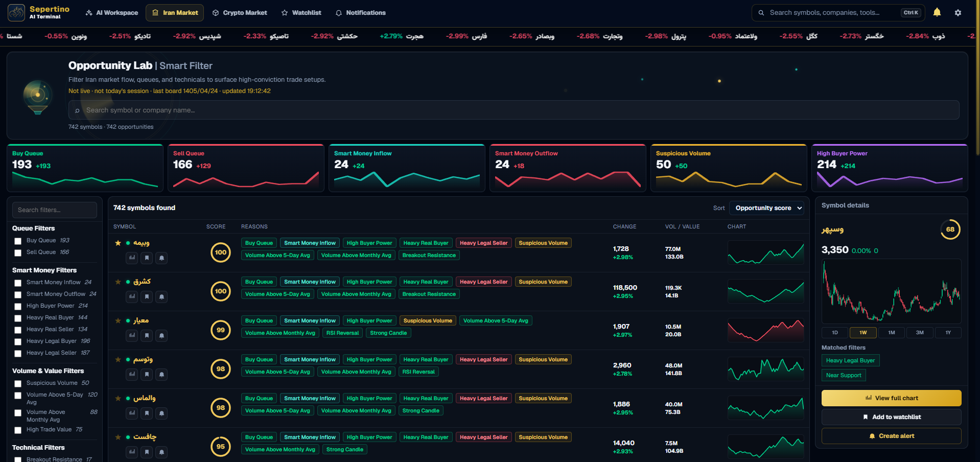Click the alert bell icon for معیار

point(161,335)
